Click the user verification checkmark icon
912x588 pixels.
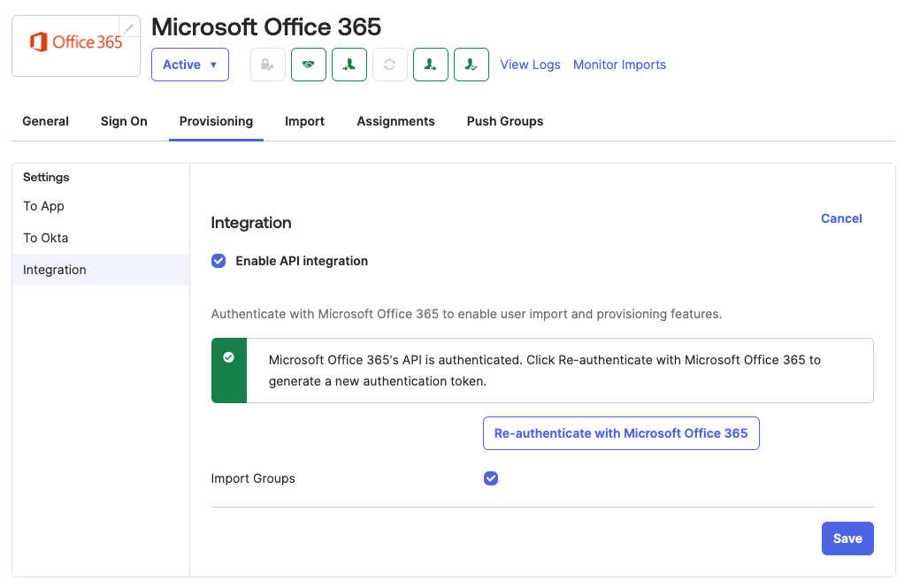(471, 64)
